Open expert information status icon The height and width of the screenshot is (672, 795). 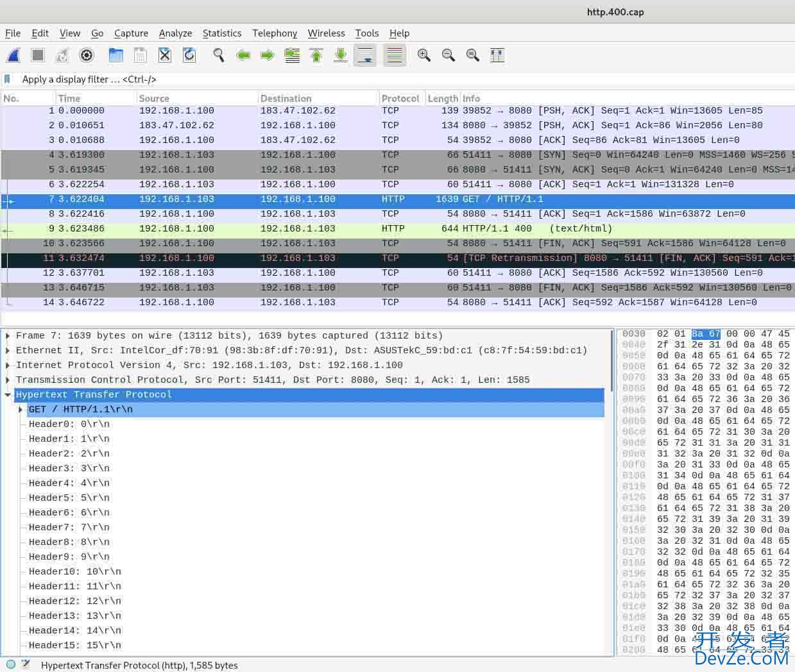point(11,665)
